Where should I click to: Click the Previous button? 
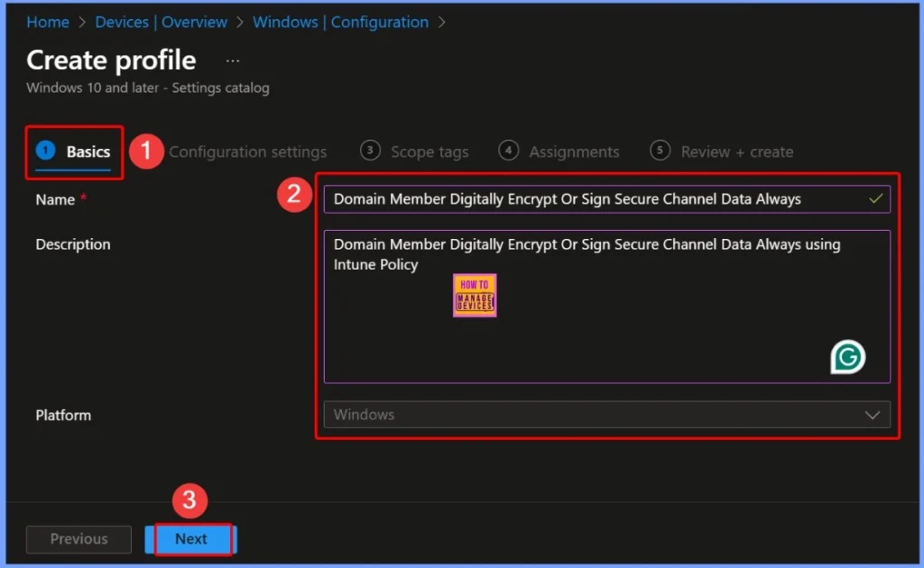point(79,539)
